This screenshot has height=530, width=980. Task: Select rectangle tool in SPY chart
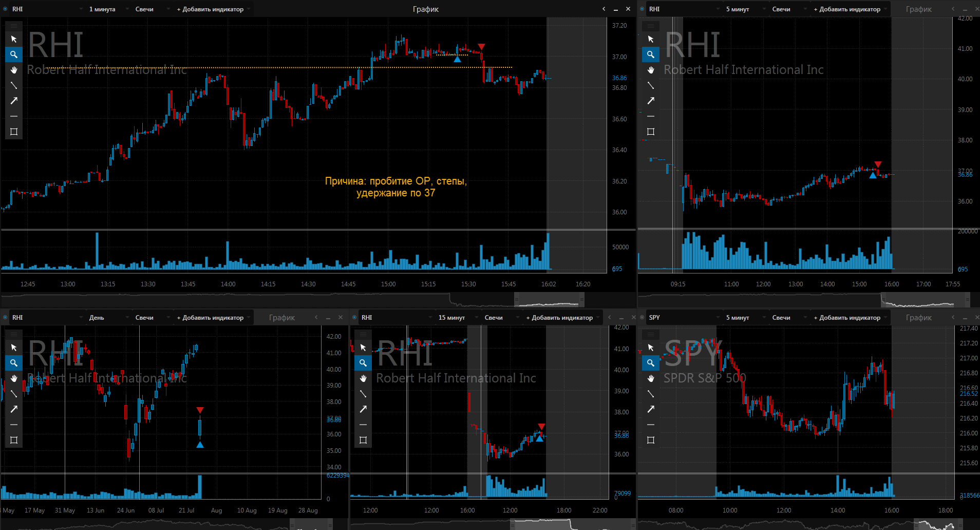pos(651,440)
